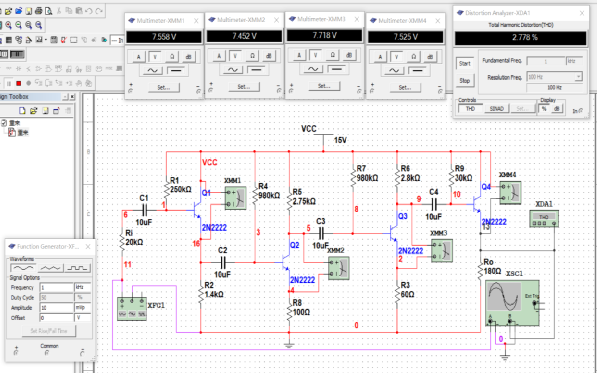Open the spreadsheet view icon
597x373 pixels.
[x=9, y=40]
